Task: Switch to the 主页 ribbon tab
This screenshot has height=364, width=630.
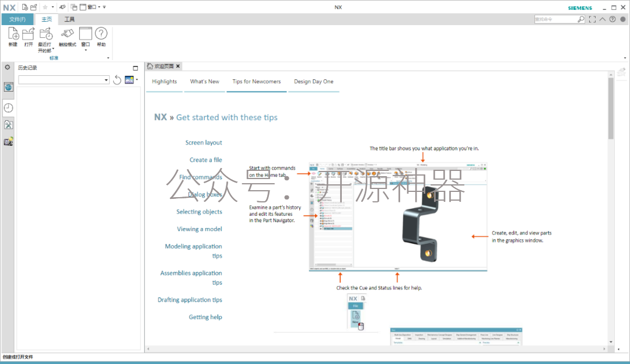Action: 47,19
